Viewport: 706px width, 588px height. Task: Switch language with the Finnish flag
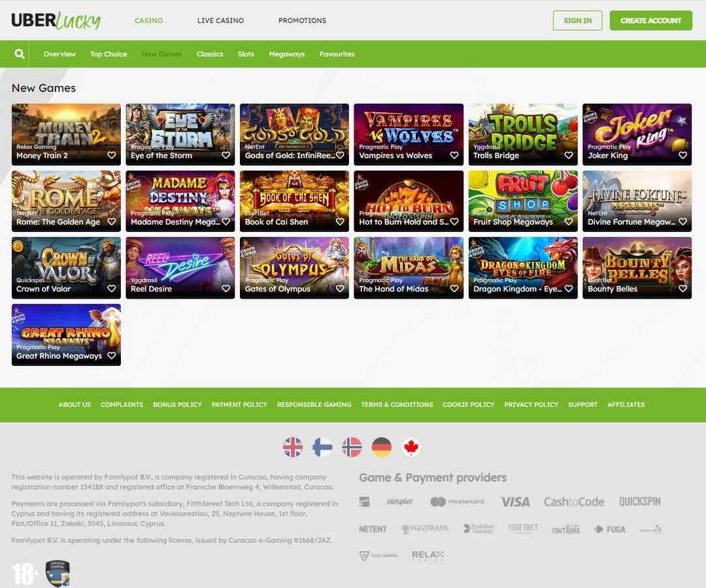322,447
